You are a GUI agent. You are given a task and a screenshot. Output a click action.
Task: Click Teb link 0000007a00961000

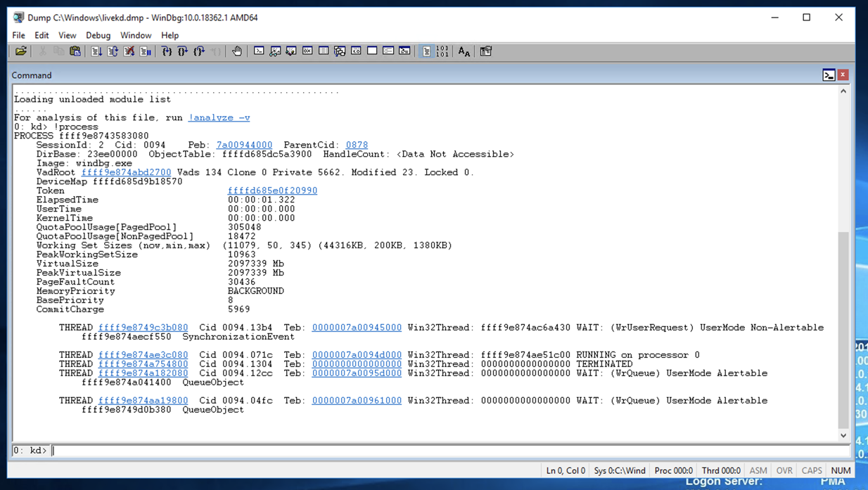(x=357, y=401)
